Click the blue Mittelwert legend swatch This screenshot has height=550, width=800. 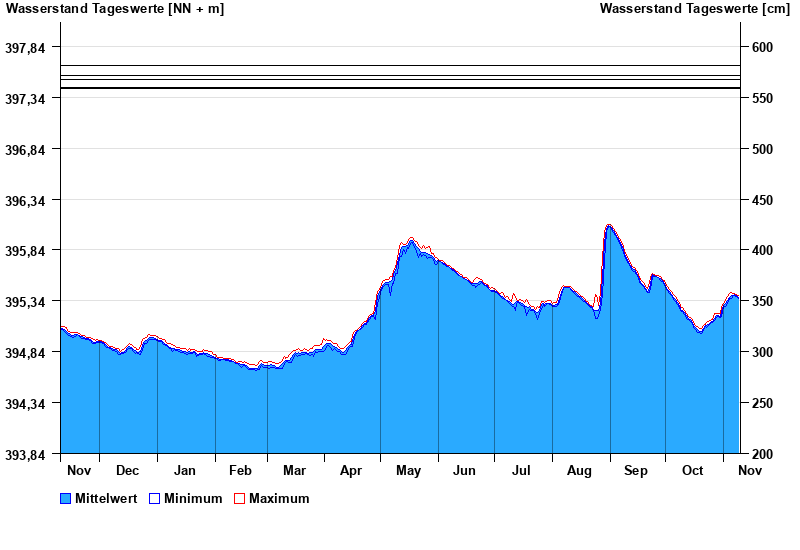click(66, 499)
